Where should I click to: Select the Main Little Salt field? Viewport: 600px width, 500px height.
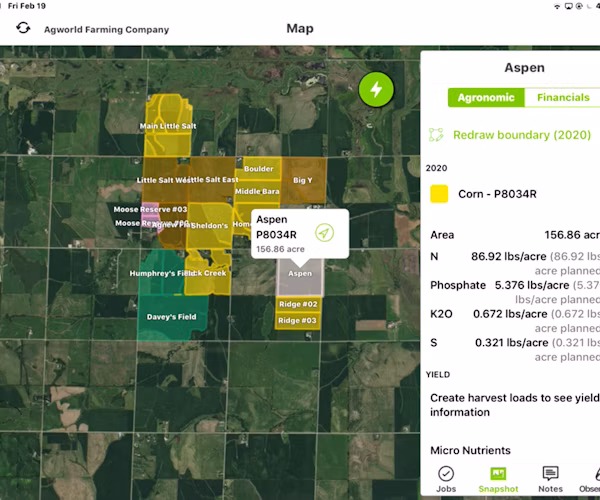tap(168, 126)
